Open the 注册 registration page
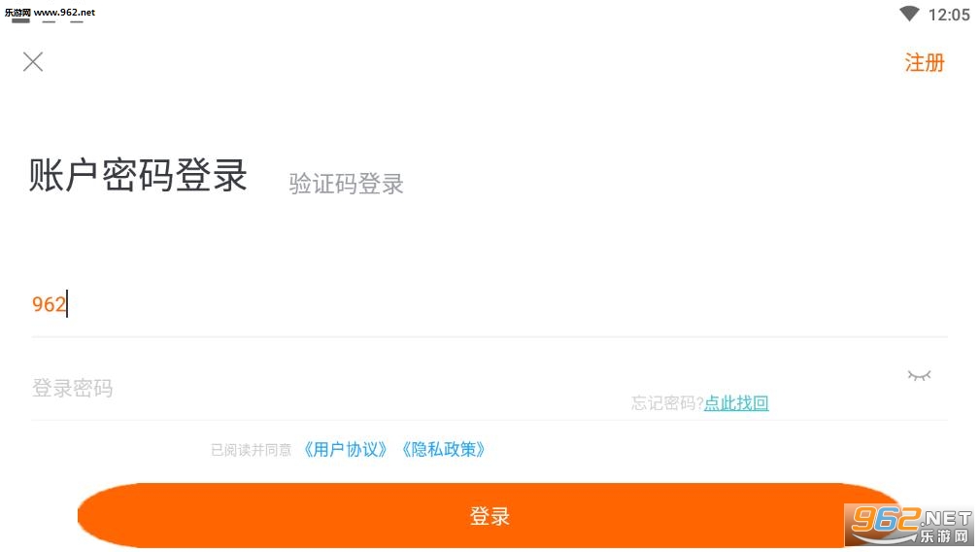 click(x=925, y=62)
